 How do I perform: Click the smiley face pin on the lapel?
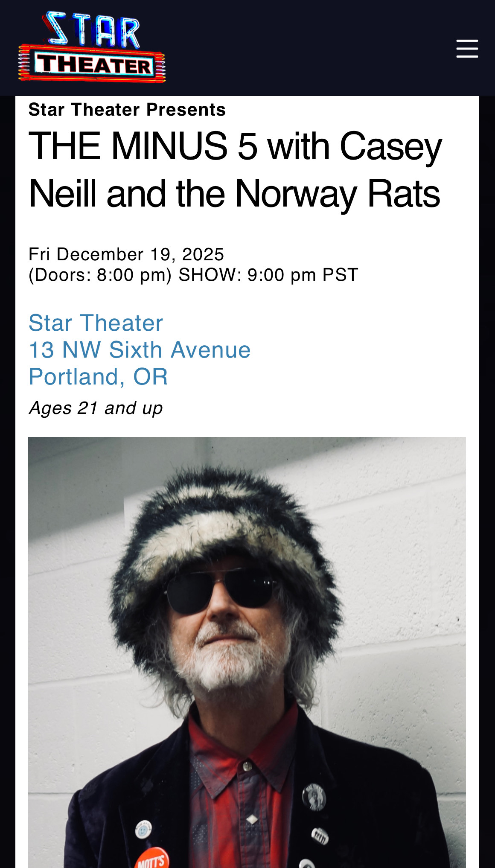coord(142,830)
